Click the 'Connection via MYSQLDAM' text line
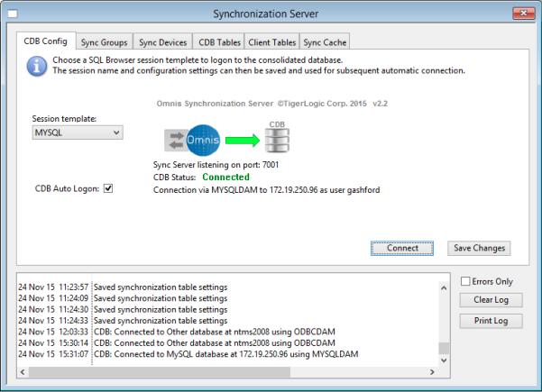 click(267, 190)
